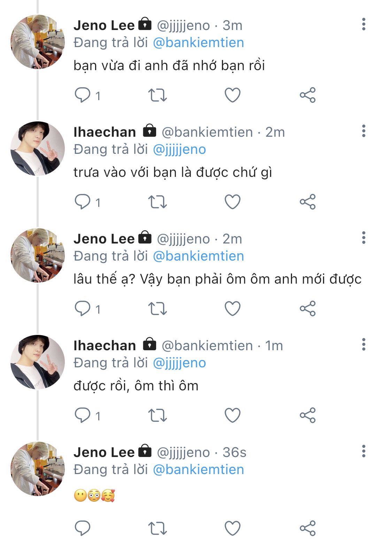Open more options on Jeno's 3m tweet
The height and width of the screenshot is (540, 392).
coord(363,24)
